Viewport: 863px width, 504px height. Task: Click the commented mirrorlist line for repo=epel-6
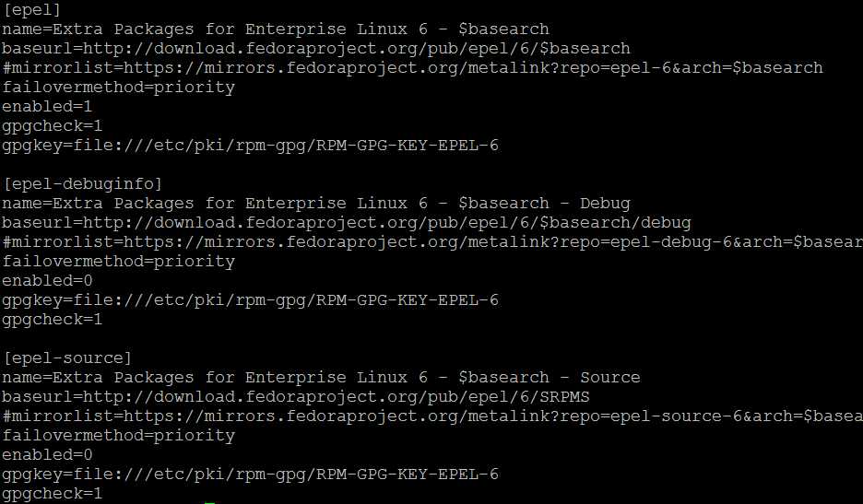click(x=412, y=67)
